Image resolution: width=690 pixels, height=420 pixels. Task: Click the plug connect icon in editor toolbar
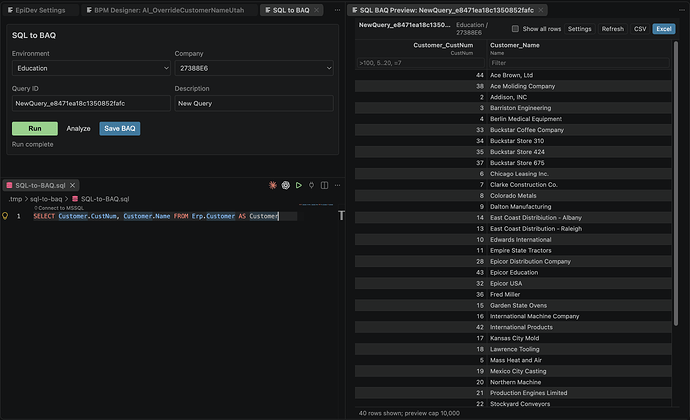[312, 185]
